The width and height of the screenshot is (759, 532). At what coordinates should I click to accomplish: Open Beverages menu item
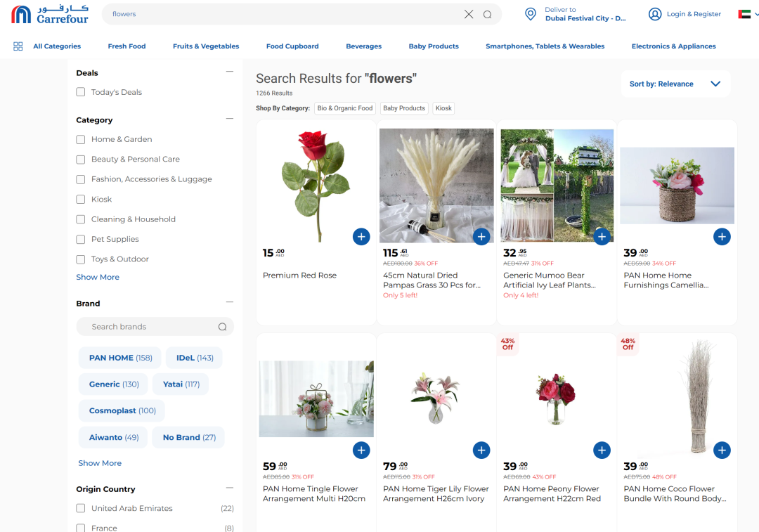(363, 46)
